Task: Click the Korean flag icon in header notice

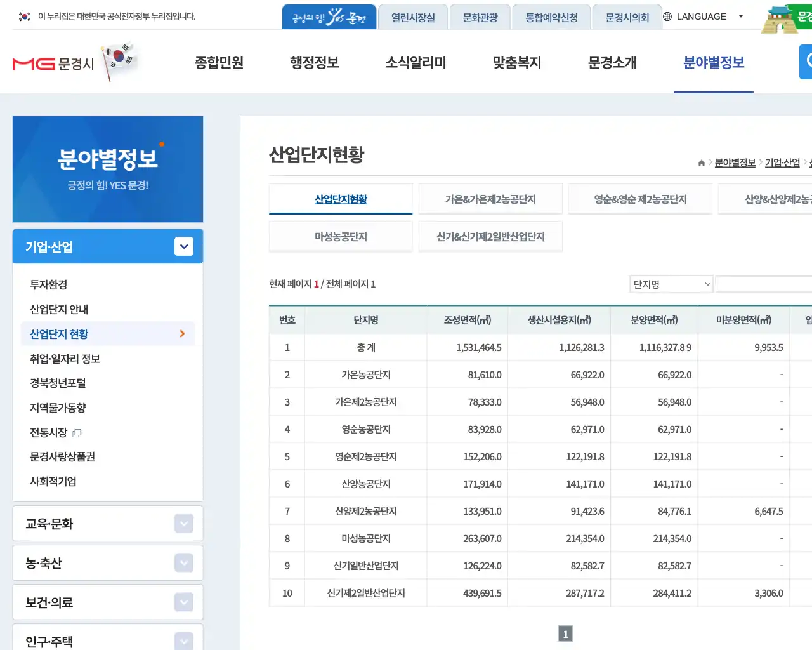Action: pyautogui.click(x=25, y=17)
